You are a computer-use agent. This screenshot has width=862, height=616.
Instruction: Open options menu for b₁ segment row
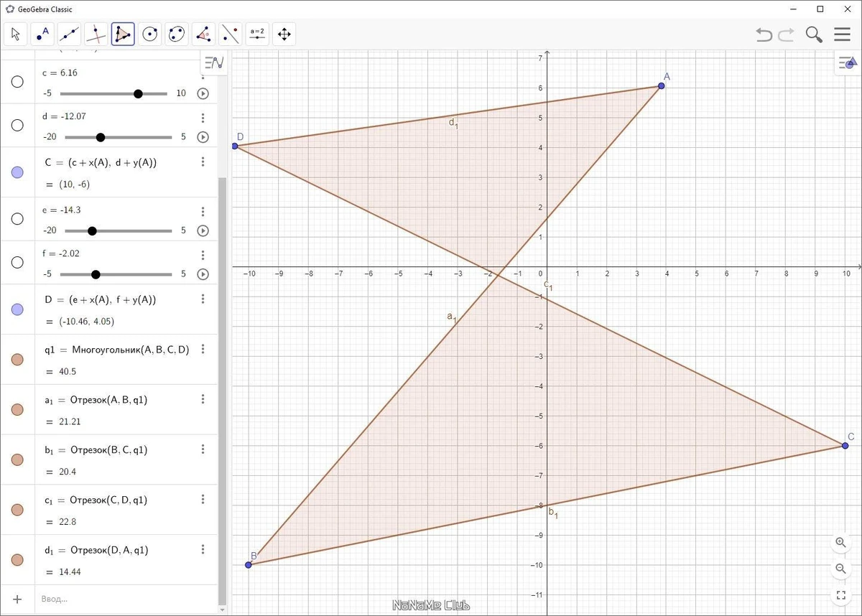coord(203,449)
